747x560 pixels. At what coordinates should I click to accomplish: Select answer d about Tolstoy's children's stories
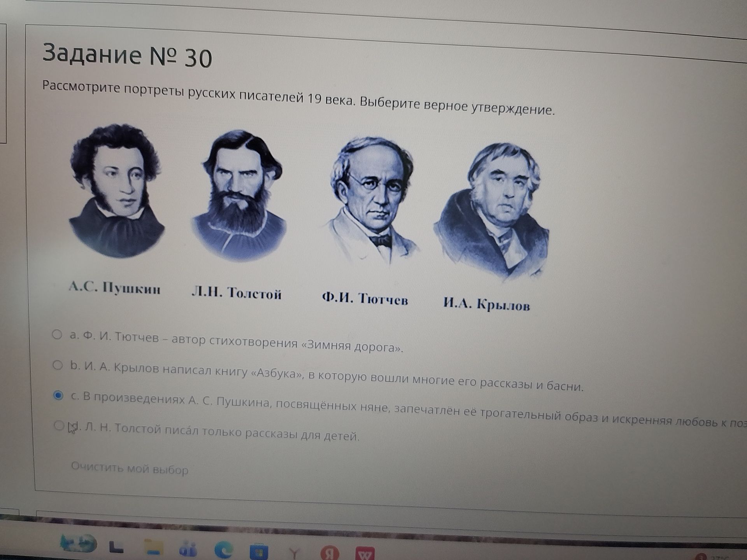click(59, 425)
